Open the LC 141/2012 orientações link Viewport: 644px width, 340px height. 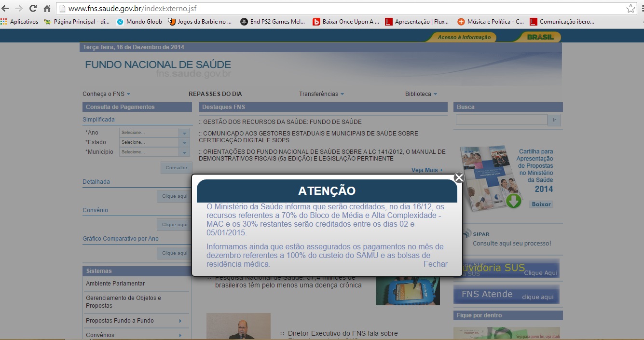(322, 155)
